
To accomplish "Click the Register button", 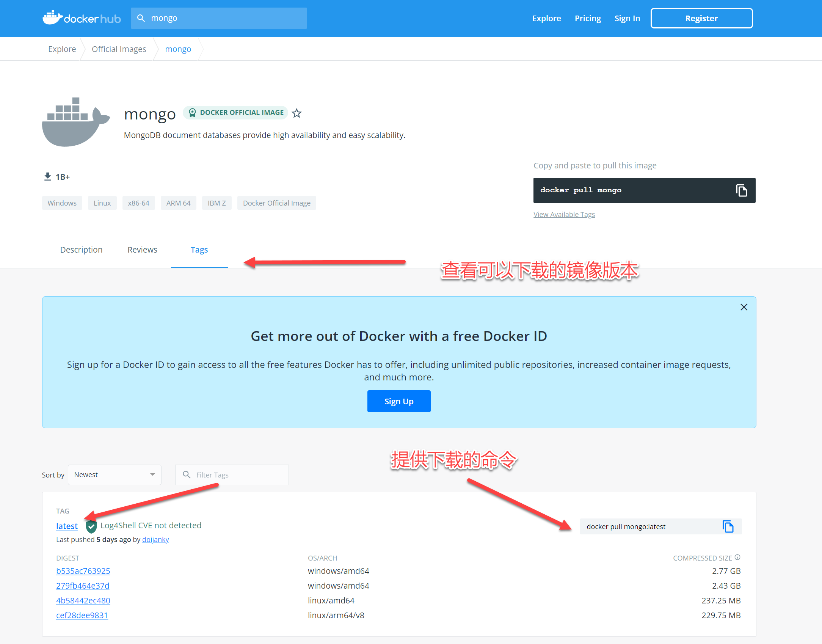I will [x=701, y=18].
